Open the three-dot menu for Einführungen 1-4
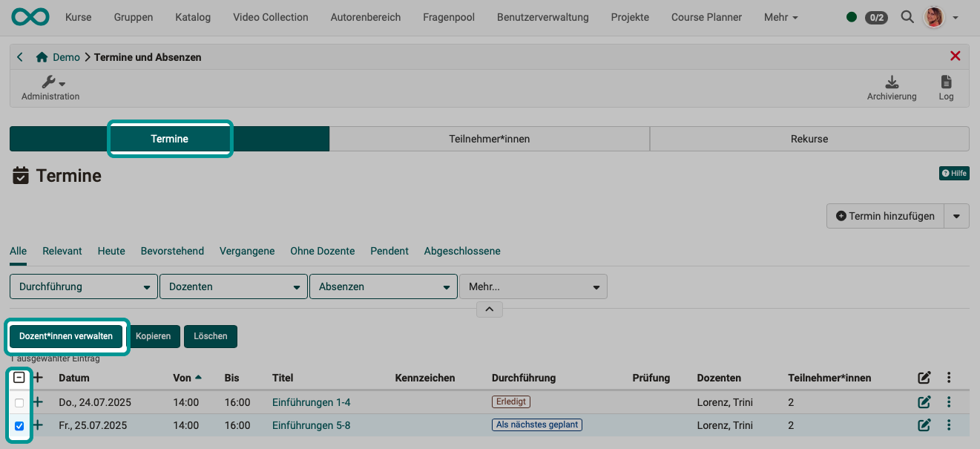The height and width of the screenshot is (449, 980). click(949, 401)
